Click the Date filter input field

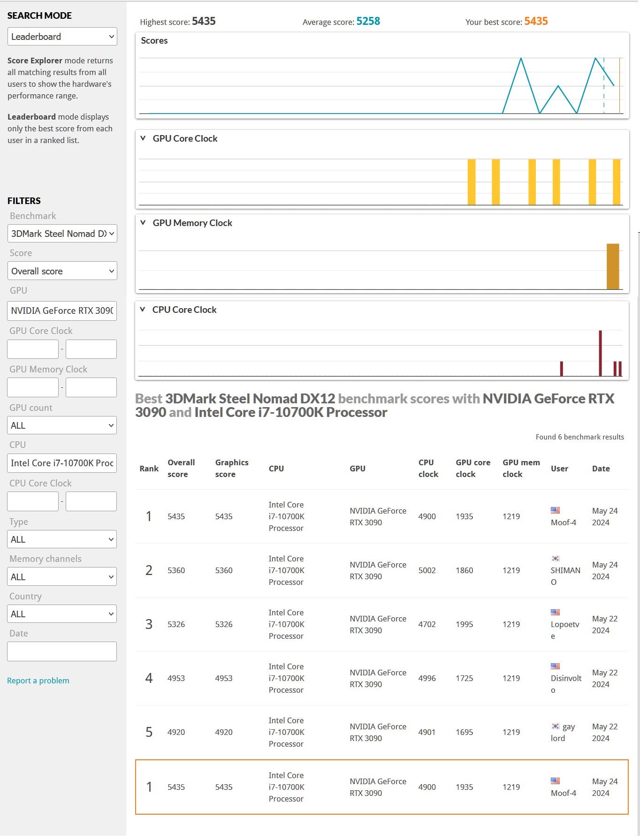[62, 651]
